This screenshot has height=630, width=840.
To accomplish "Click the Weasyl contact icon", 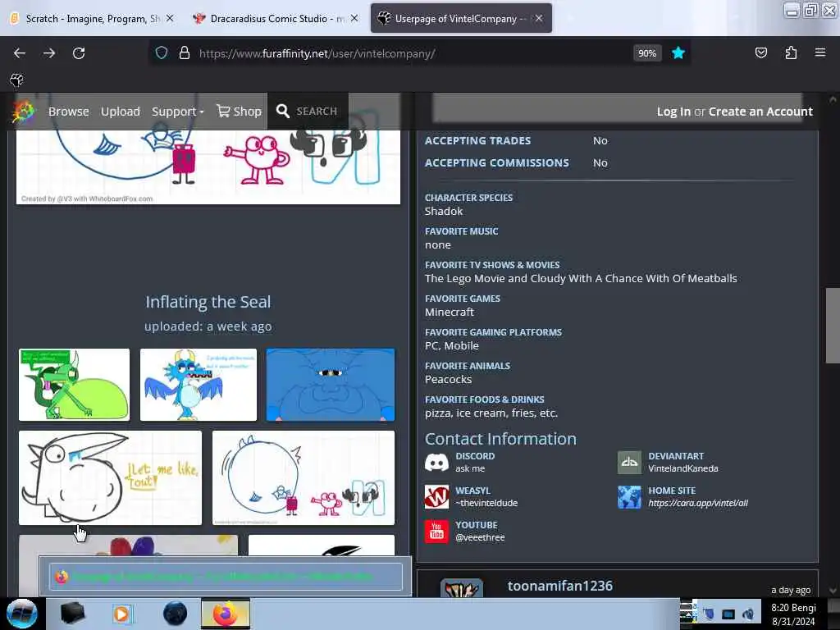I will (x=436, y=496).
